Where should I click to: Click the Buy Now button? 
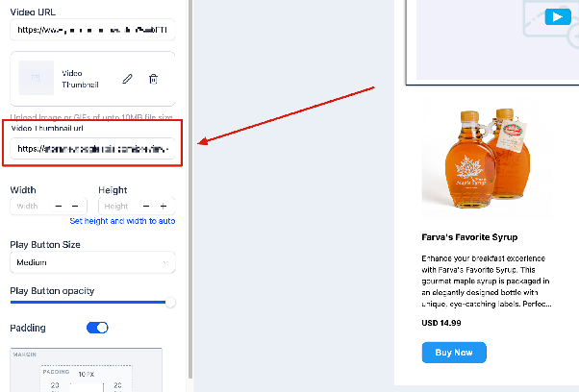(x=454, y=353)
